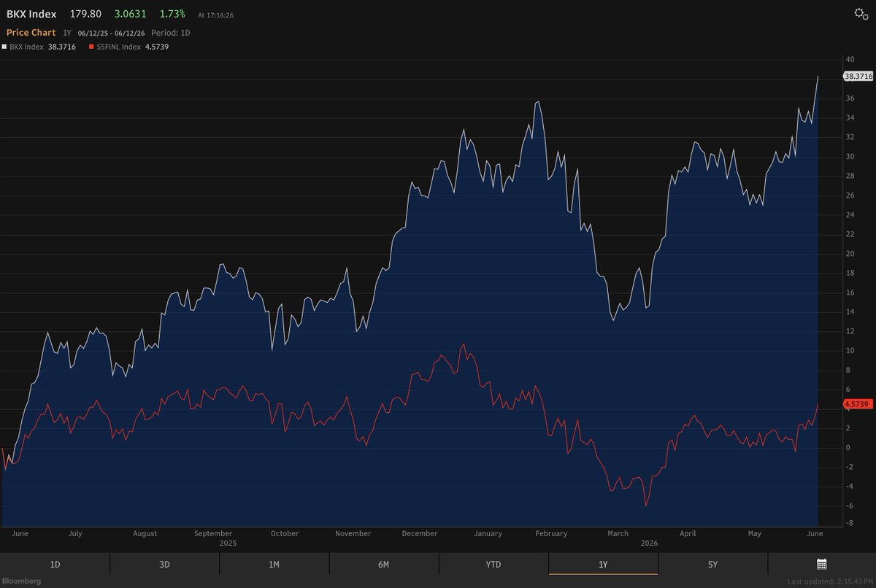Click the red S5FINL Index legend swatch
Image resolution: width=876 pixels, height=588 pixels.
91,47
